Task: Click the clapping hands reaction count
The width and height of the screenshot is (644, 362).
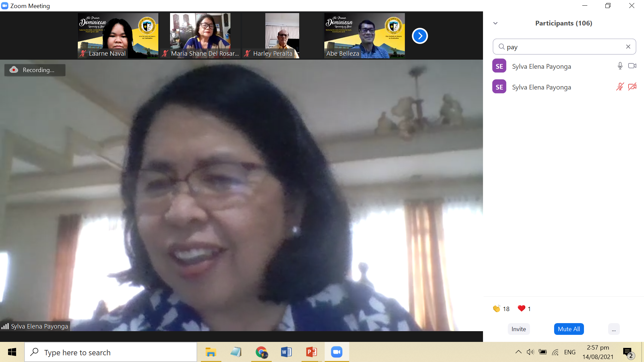Action: 501,309
